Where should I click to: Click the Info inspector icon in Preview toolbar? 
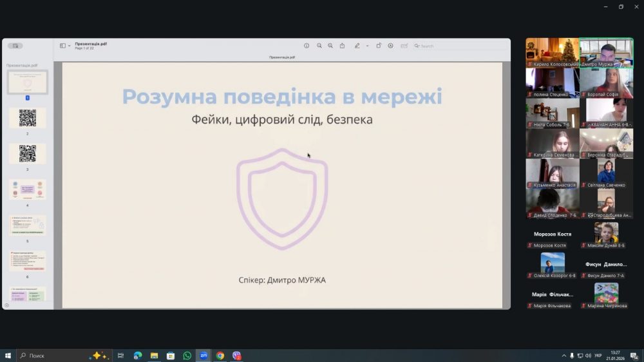tap(307, 46)
